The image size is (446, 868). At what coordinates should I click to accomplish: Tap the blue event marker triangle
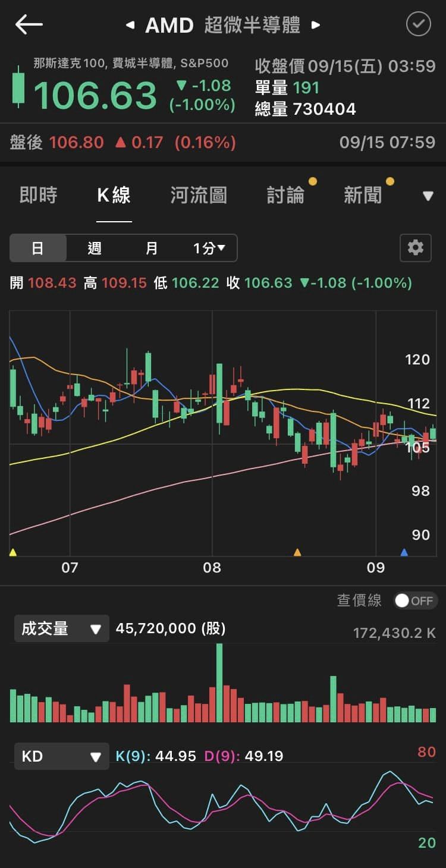[x=404, y=552]
